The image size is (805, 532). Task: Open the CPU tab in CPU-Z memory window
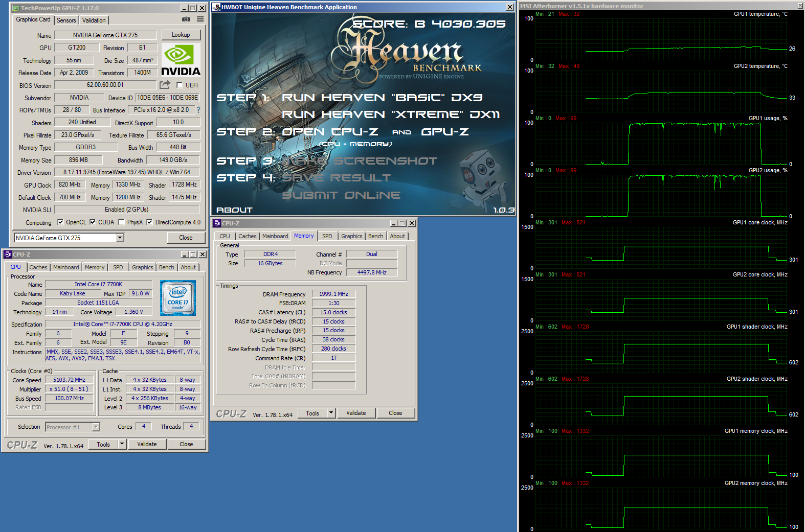(225, 236)
